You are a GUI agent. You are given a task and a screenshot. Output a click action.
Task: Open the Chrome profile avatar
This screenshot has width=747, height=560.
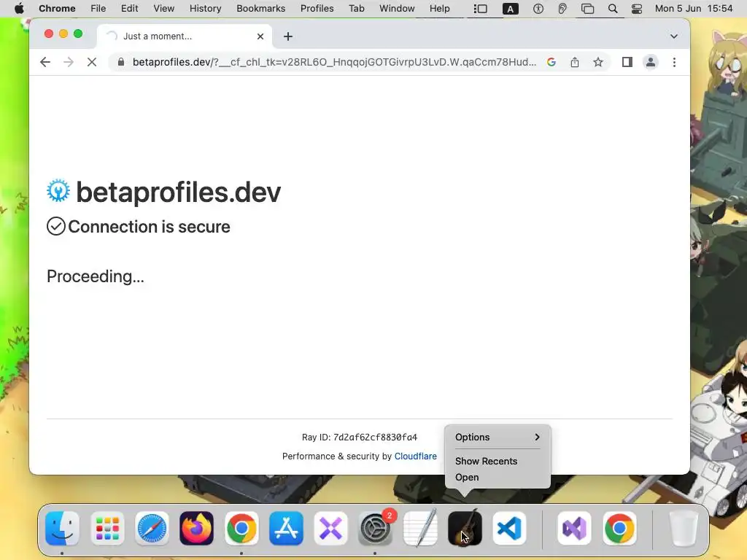[650, 62]
